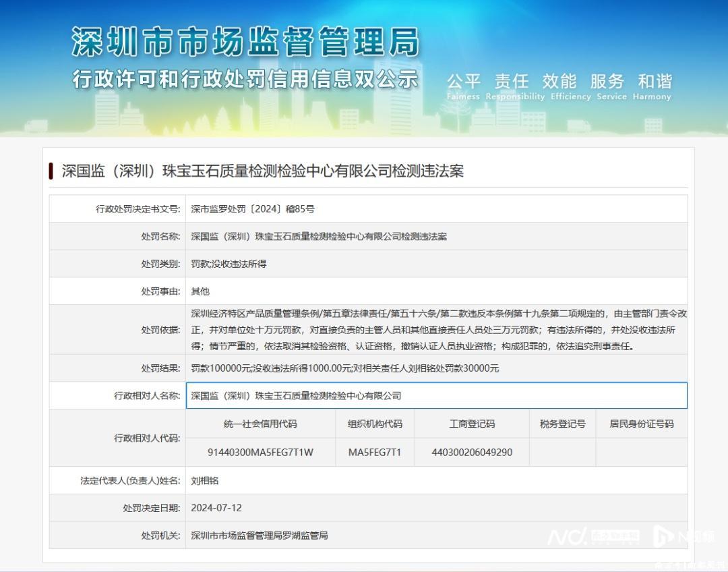
Task: Select the case title heading 检测违法案
Action: [x=263, y=171]
